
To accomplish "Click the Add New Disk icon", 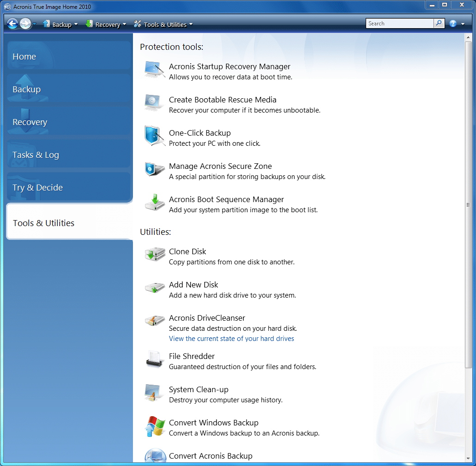I will [155, 287].
